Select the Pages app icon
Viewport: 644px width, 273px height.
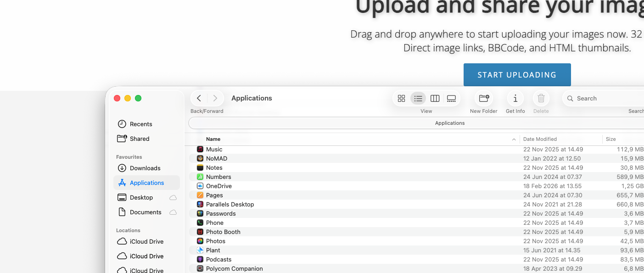click(x=200, y=195)
